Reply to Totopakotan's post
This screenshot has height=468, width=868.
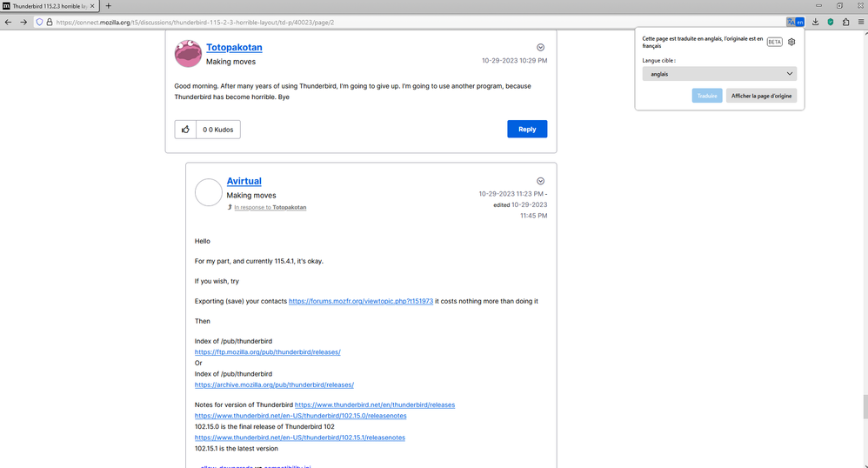coord(527,129)
